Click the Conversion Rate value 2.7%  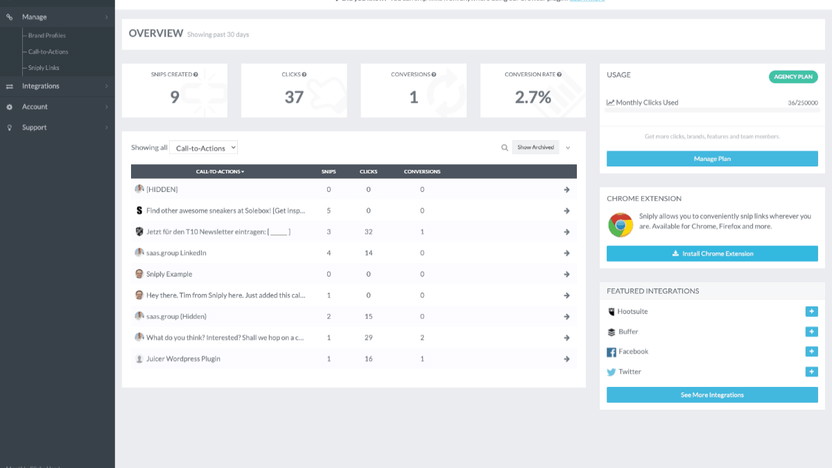point(533,97)
